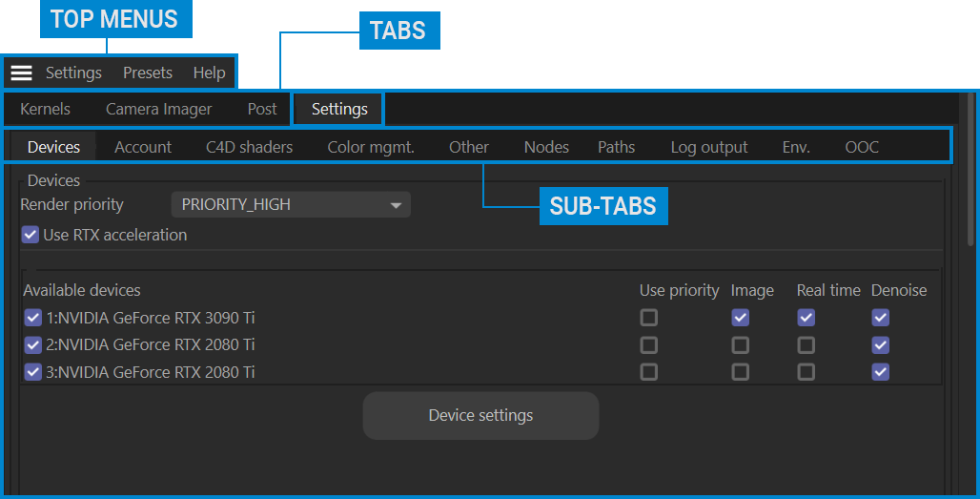This screenshot has height=499, width=980.
Task: Disable Use RTX acceleration checkbox
Action: [x=31, y=235]
